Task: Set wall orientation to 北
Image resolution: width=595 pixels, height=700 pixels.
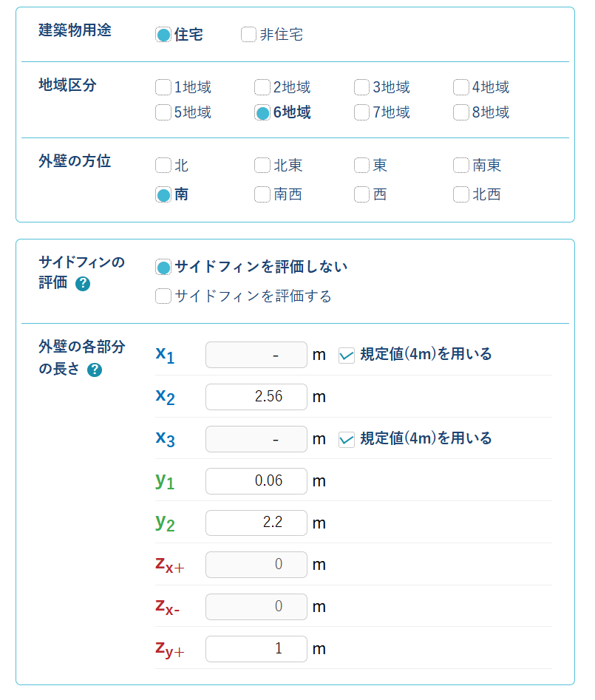Action: pos(163,165)
